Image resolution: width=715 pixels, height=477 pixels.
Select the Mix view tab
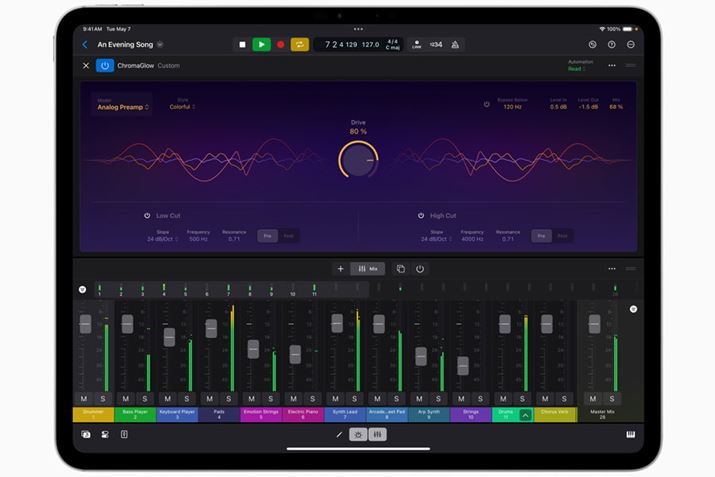369,269
